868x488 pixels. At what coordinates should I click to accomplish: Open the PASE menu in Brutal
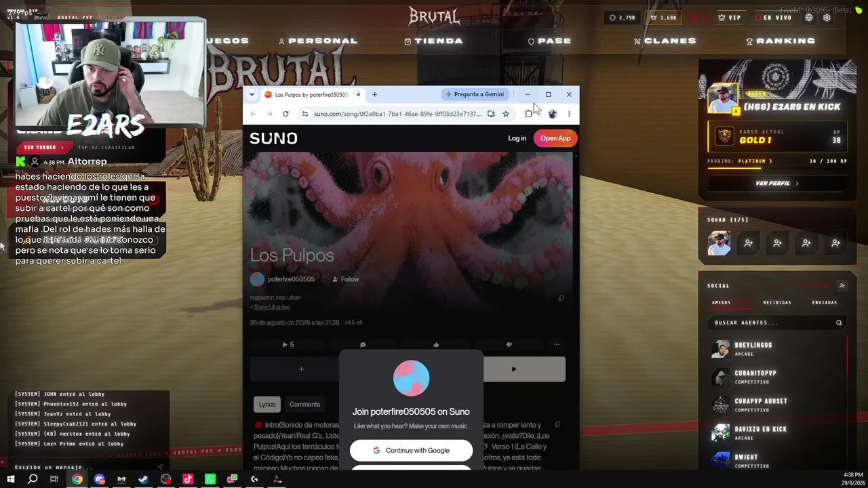(x=549, y=41)
